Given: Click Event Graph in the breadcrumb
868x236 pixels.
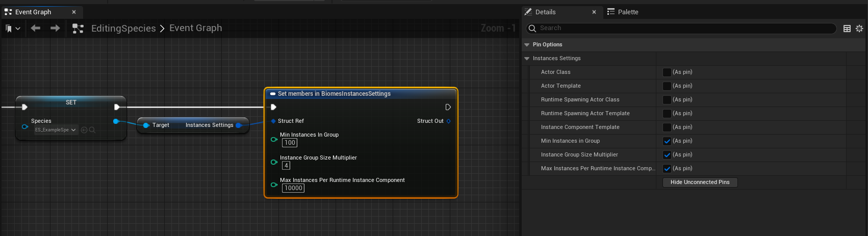Looking at the screenshot, I should (195, 28).
